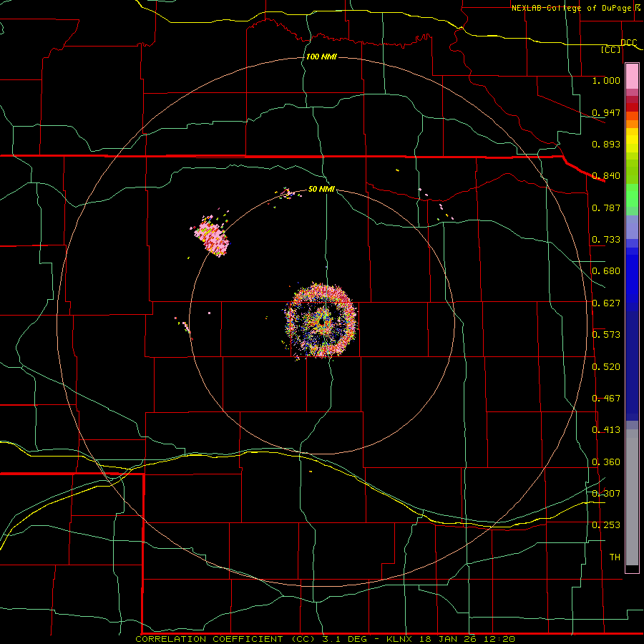Click the 100 NMI range ring label

321,57
